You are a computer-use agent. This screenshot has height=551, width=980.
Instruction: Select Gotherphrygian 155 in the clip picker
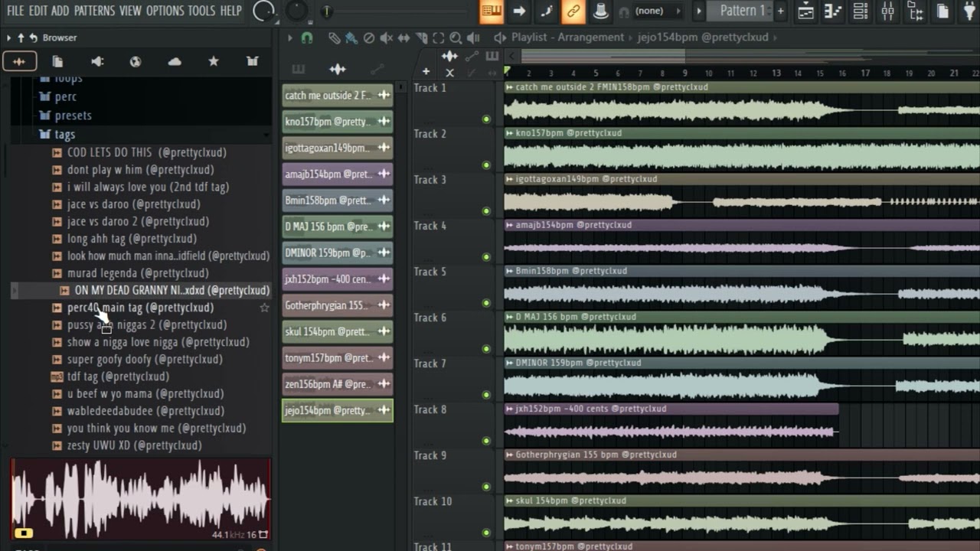pyautogui.click(x=337, y=305)
